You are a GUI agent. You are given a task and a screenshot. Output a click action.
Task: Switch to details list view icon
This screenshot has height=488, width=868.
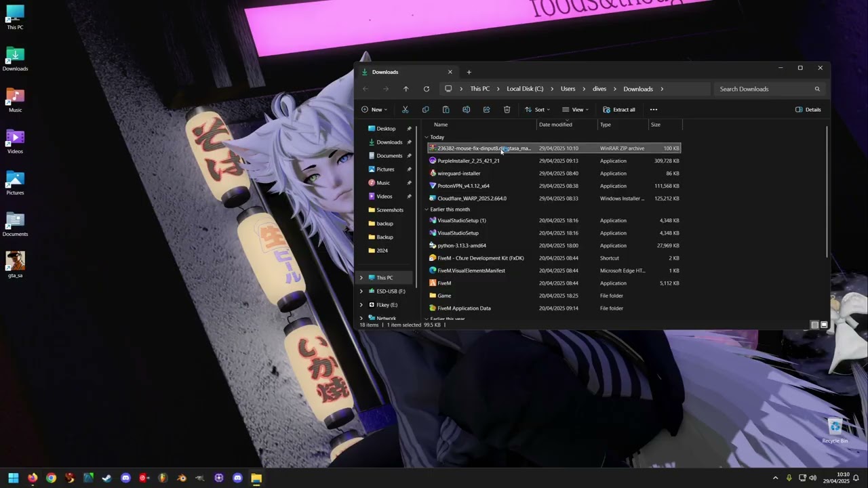coord(814,325)
